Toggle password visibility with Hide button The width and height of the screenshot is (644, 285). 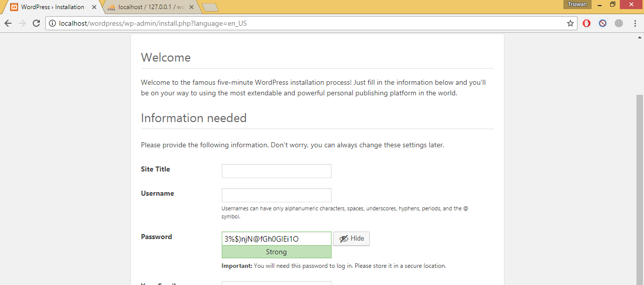tap(351, 239)
